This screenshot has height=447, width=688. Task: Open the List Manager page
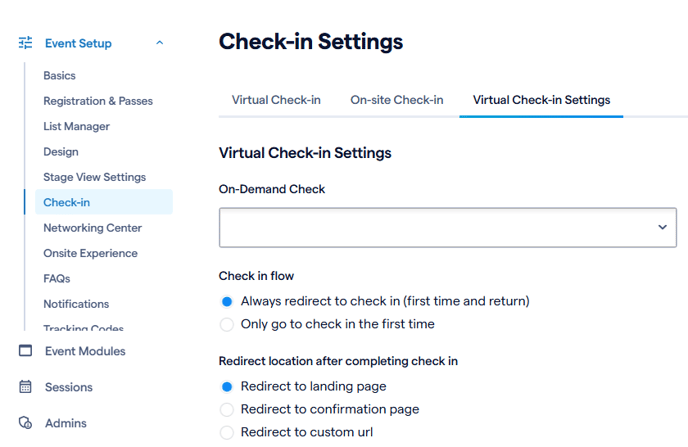click(76, 126)
